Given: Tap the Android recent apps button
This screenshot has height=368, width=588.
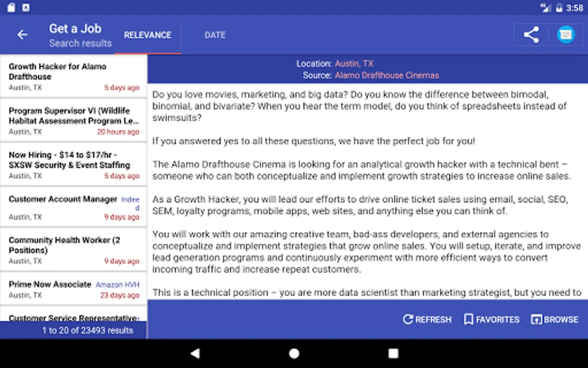Looking at the screenshot, I should [x=393, y=354].
